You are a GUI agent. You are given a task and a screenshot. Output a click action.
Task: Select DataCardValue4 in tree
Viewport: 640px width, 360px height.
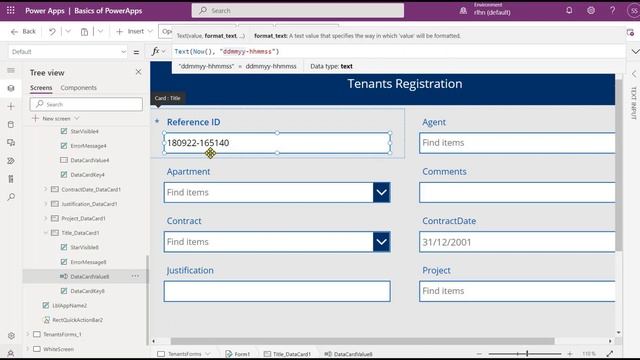pos(89,160)
